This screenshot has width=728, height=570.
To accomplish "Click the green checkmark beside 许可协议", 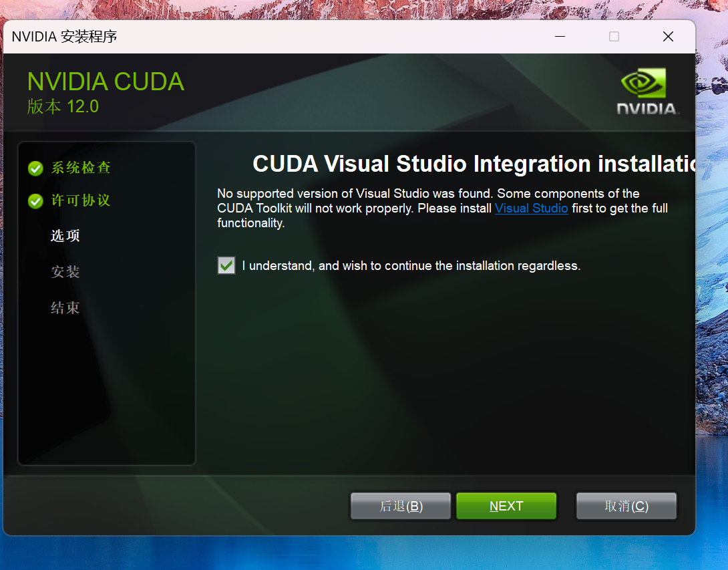I will 35,201.
